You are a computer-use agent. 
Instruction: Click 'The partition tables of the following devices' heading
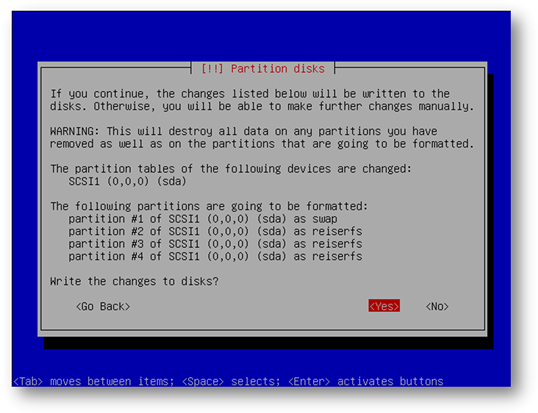(x=231, y=168)
